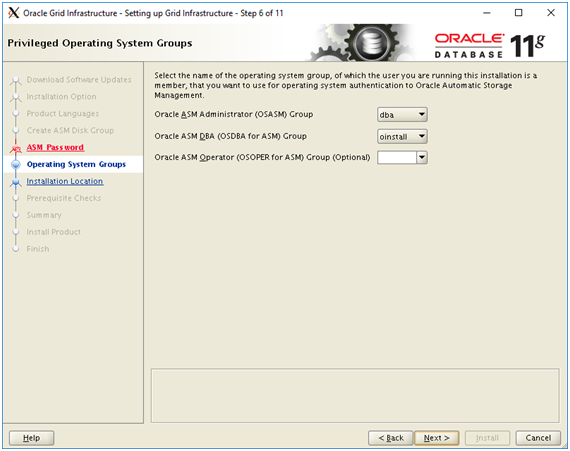Select the Operating System Groups step
This screenshot has height=451, width=570.
[x=76, y=164]
